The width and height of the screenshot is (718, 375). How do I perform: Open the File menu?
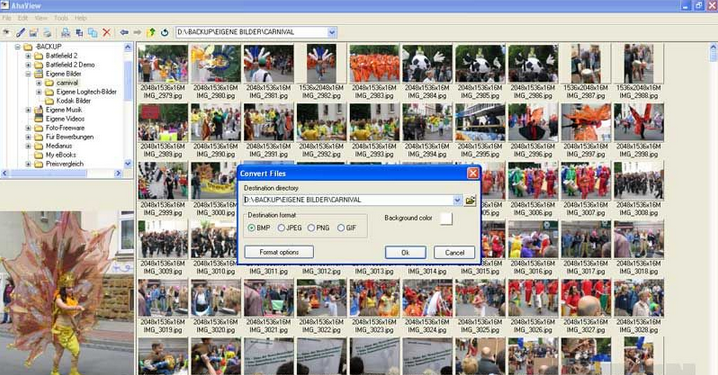tap(6, 18)
